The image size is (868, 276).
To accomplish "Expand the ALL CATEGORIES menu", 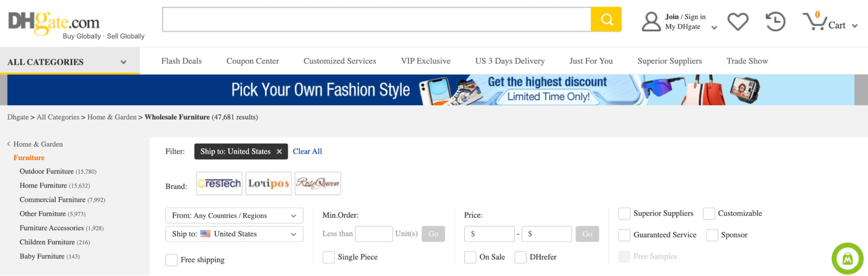I will [69, 61].
